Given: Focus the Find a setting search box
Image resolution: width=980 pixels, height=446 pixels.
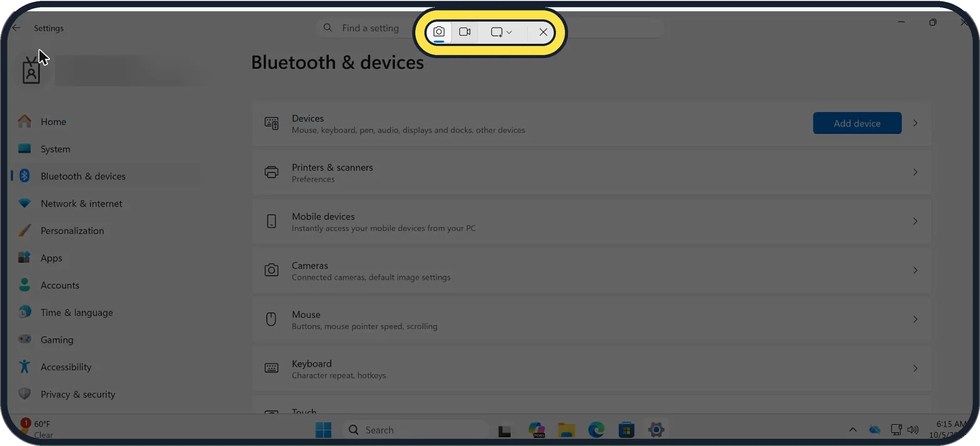Looking at the screenshot, I should pos(491,28).
